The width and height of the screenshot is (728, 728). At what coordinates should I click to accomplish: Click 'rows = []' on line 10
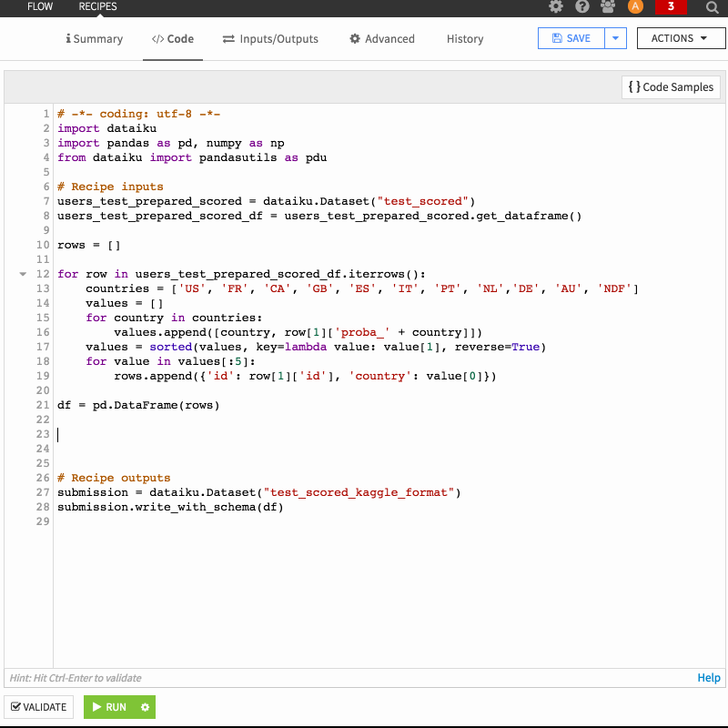click(x=88, y=245)
